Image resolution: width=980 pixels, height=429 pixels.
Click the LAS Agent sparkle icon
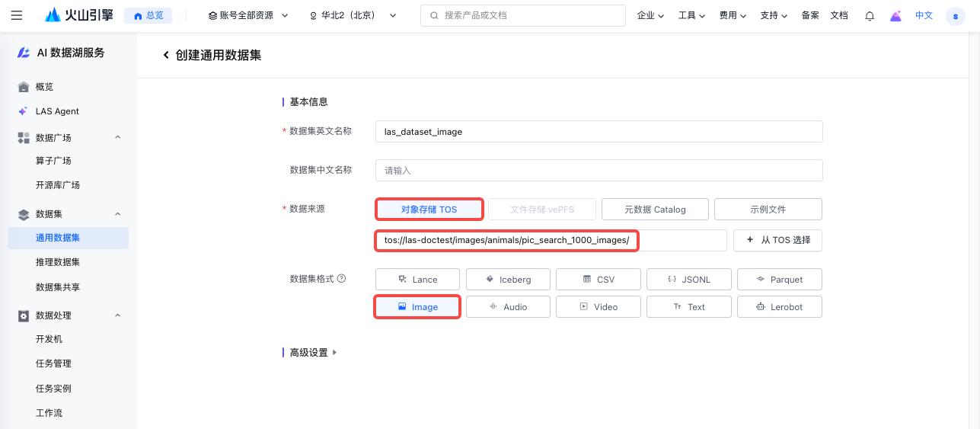(24, 111)
